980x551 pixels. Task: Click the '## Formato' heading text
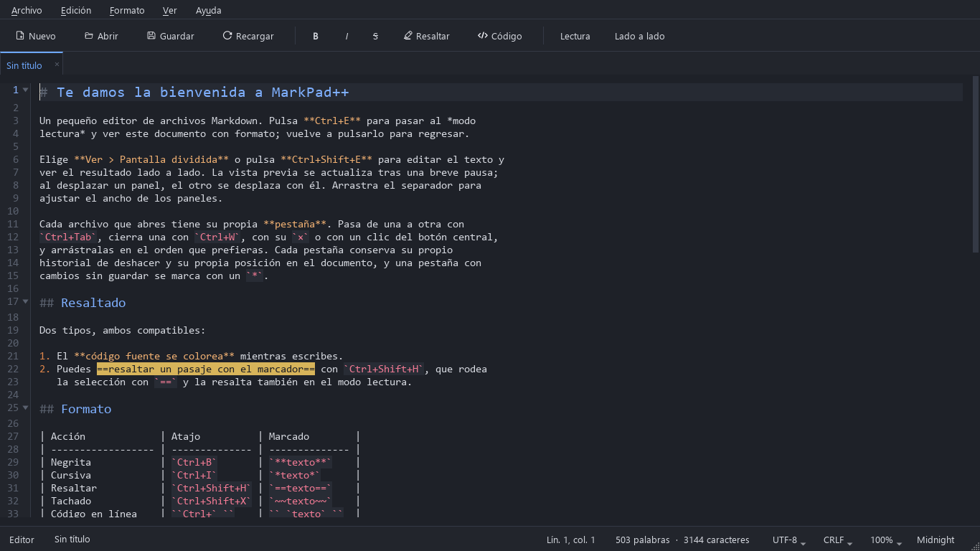point(75,409)
